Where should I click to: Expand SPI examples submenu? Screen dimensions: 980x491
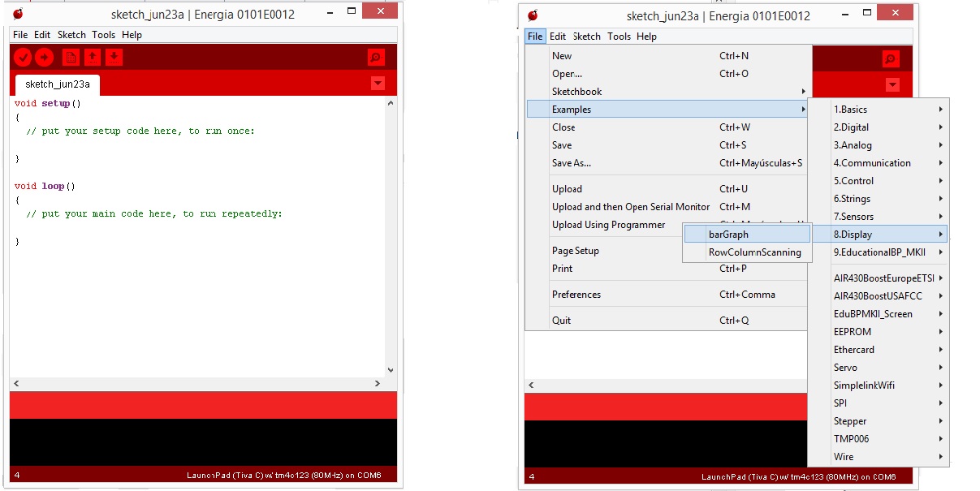point(878,403)
